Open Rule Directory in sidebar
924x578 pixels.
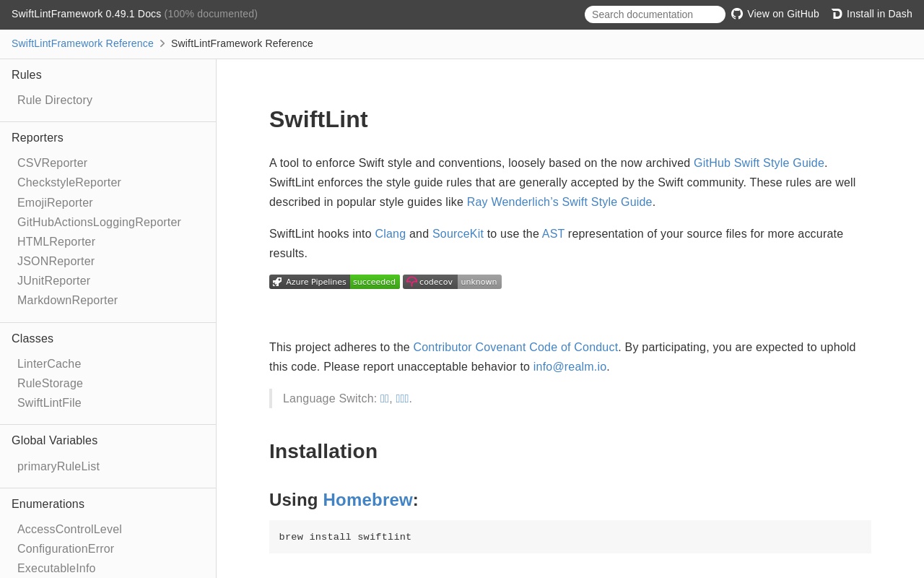[x=55, y=100]
